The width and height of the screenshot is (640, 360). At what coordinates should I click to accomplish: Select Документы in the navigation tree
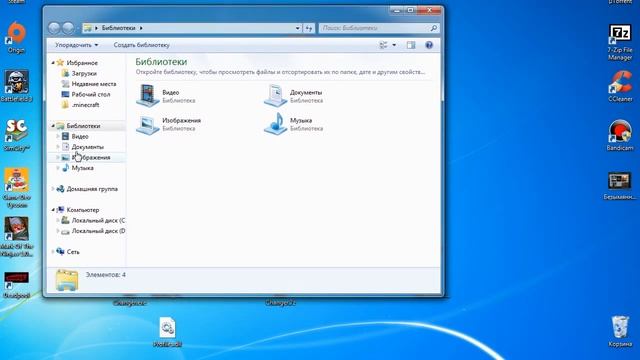[88, 147]
